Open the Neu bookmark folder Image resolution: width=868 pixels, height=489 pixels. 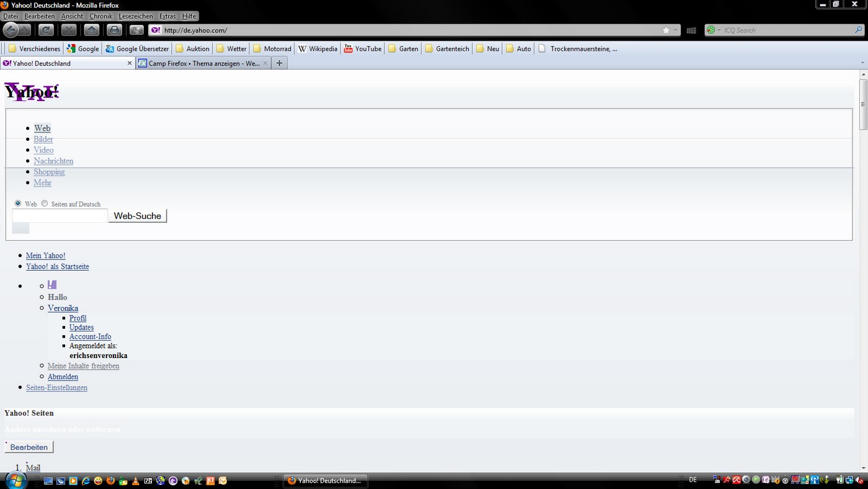(487, 48)
